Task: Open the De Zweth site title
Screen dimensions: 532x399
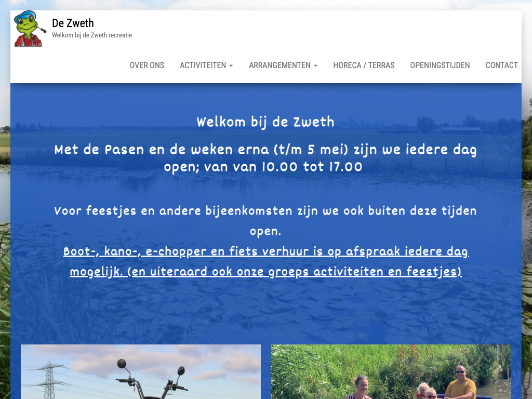Action: point(73,23)
